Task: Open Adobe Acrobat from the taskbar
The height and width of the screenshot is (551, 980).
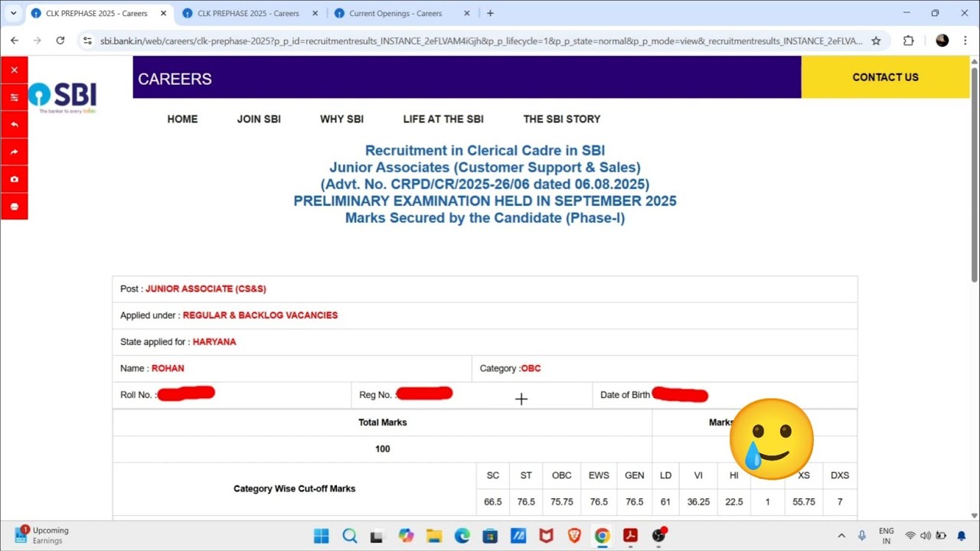Action: click(630, 536)
